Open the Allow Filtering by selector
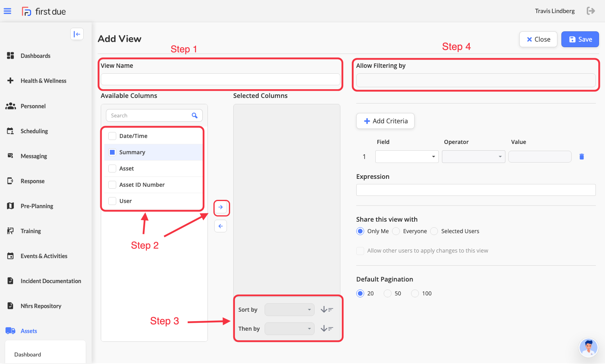The height and width of the screenshot is (364, 605). coord(476,80)
